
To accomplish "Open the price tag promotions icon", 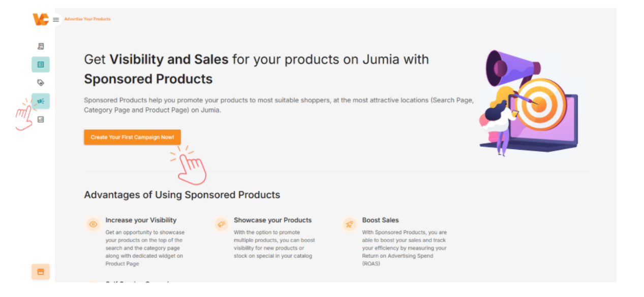I will pyautogui.click(x=41, y=83).
